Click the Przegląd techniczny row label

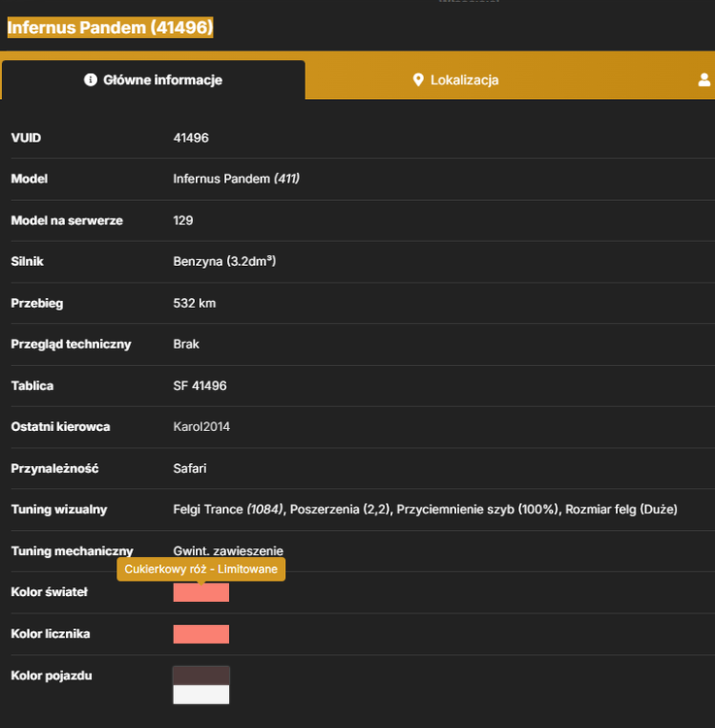tap(71, 344)
